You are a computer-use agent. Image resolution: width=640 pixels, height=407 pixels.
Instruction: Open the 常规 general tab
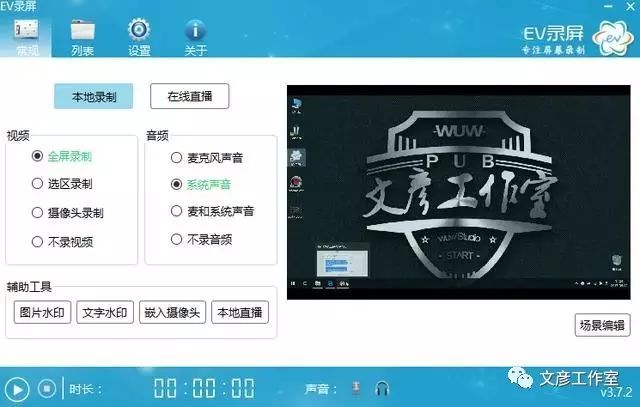[x=26, y=38]
